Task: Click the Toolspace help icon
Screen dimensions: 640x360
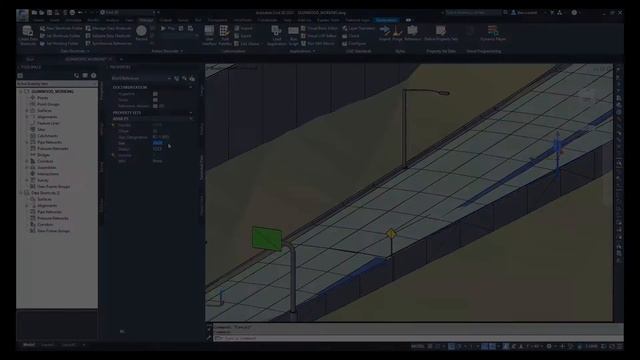Action: point(93,76)
